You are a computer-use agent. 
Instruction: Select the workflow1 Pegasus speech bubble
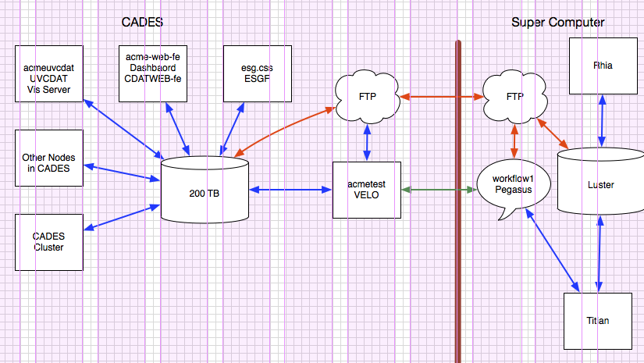pyautogui.click(x=514, y=189)
